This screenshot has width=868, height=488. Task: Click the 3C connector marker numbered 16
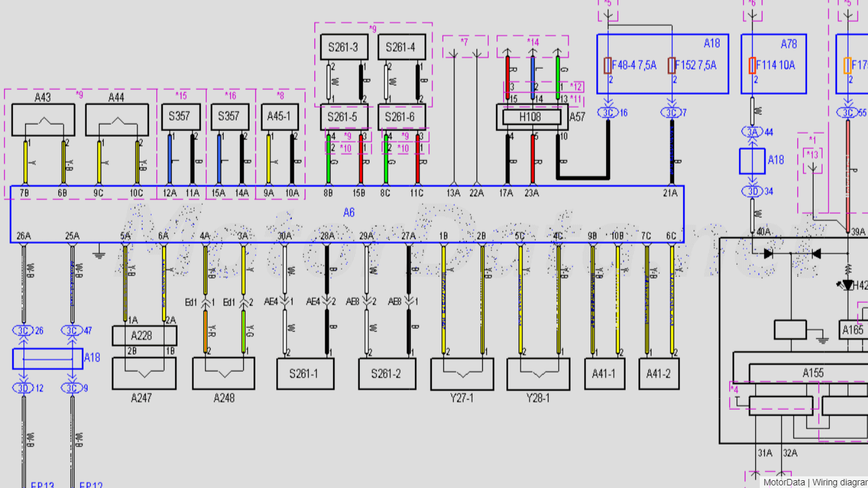point(607,113)
